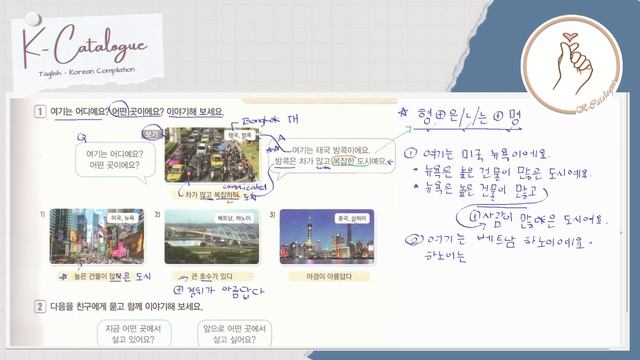The width and height of the screenshot is (640, 360).
Task: Click the bubble '지금 어떤 곳에서 살고 있어요?'
Action: [133, 333]
